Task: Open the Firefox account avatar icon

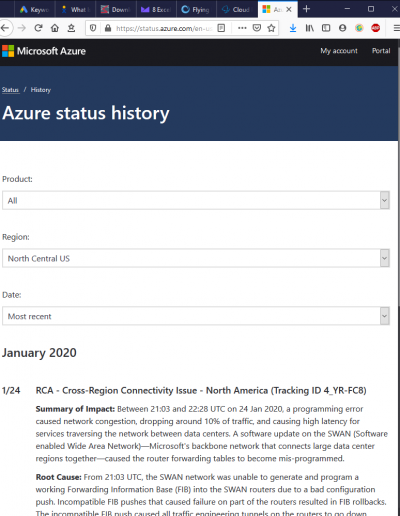Action: point(342,28)
